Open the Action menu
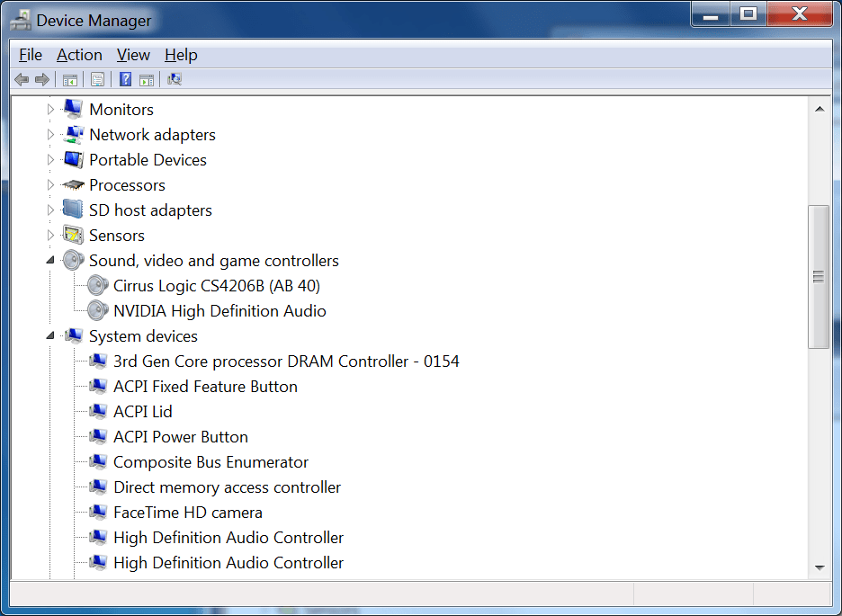Viewport: 842px width, 616px height. (x=79, y=55)
